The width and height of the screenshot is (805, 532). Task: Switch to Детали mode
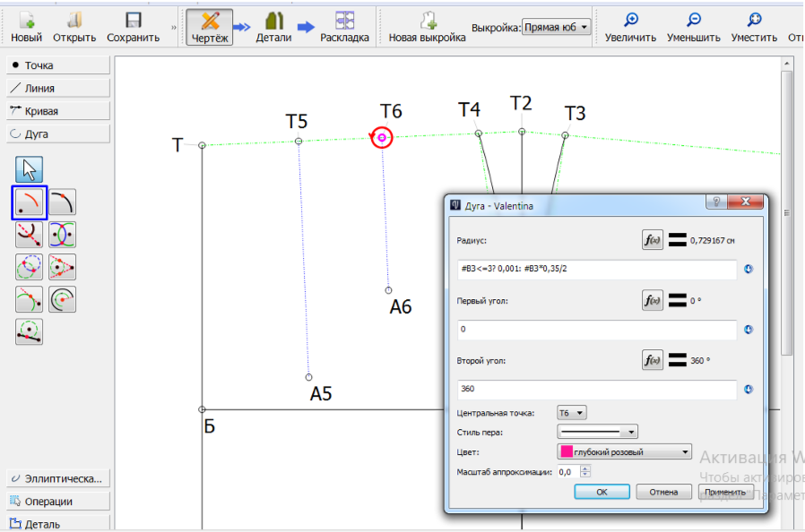pos(273,27)
